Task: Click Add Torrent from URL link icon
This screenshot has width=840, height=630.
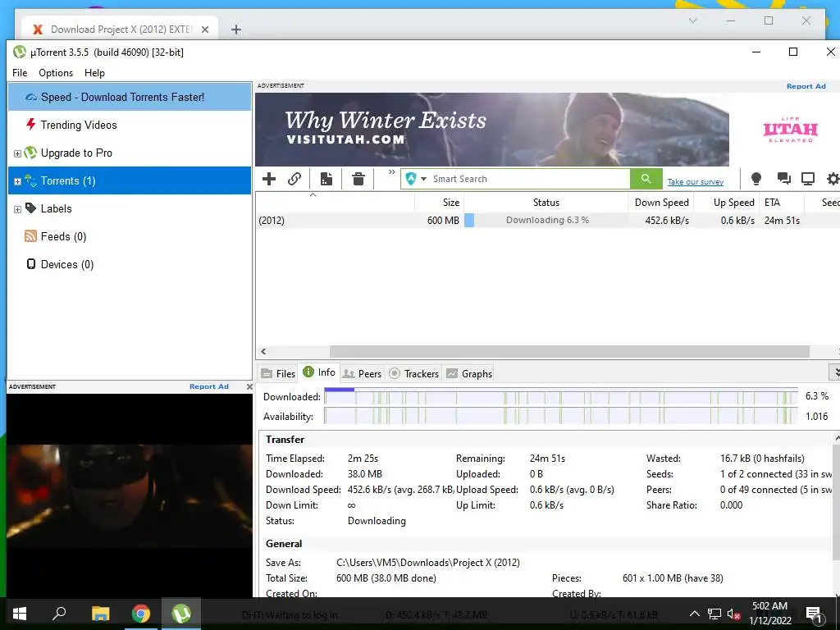Action: [294, 178]
